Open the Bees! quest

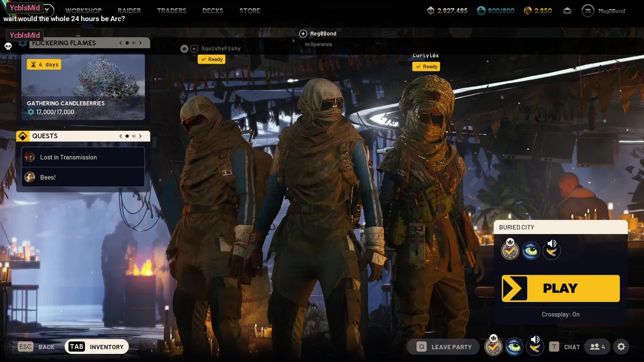coord(83,177)
